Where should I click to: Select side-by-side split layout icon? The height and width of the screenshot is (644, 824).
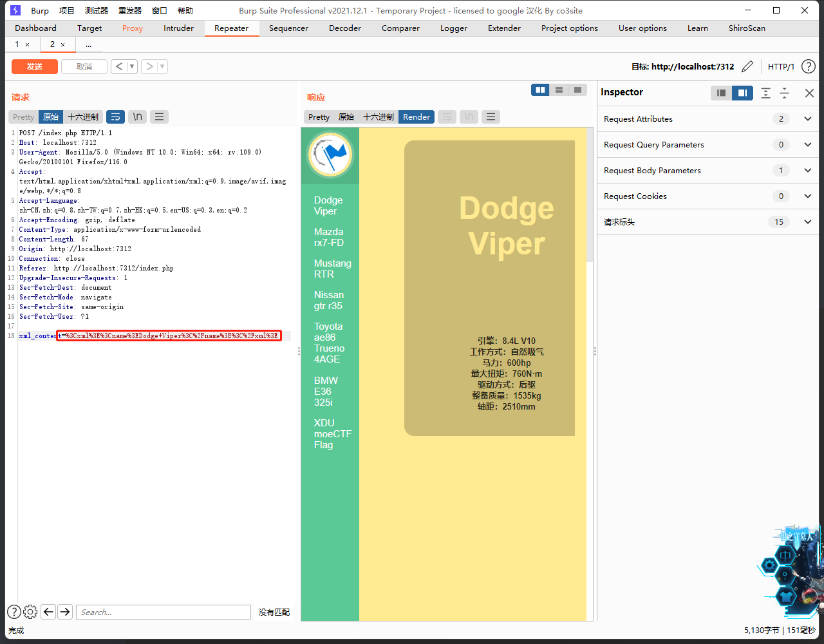[x=541, y=90]
